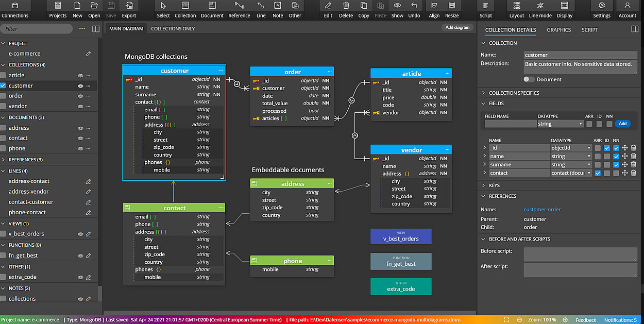Open the COLLECTION DETAILS tab

[511, 30]
